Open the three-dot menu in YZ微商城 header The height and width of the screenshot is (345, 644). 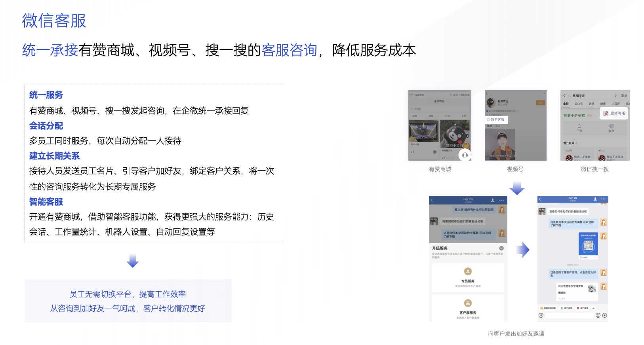click(411, 95)
